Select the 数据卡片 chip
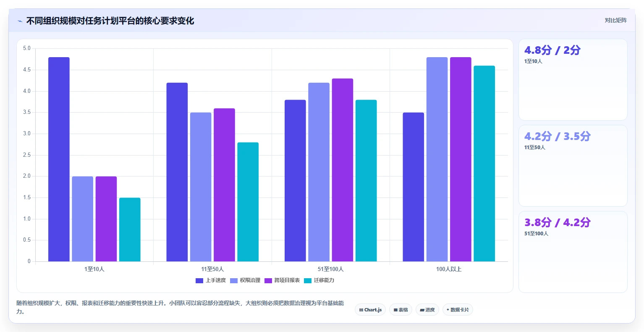 pos(458,310)
